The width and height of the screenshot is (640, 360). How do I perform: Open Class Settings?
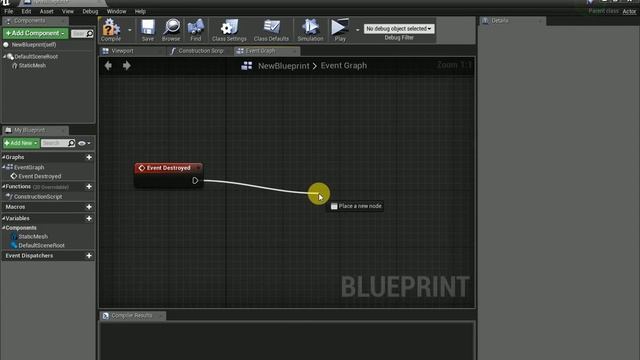pyautogui.click(x=229, y=30)
